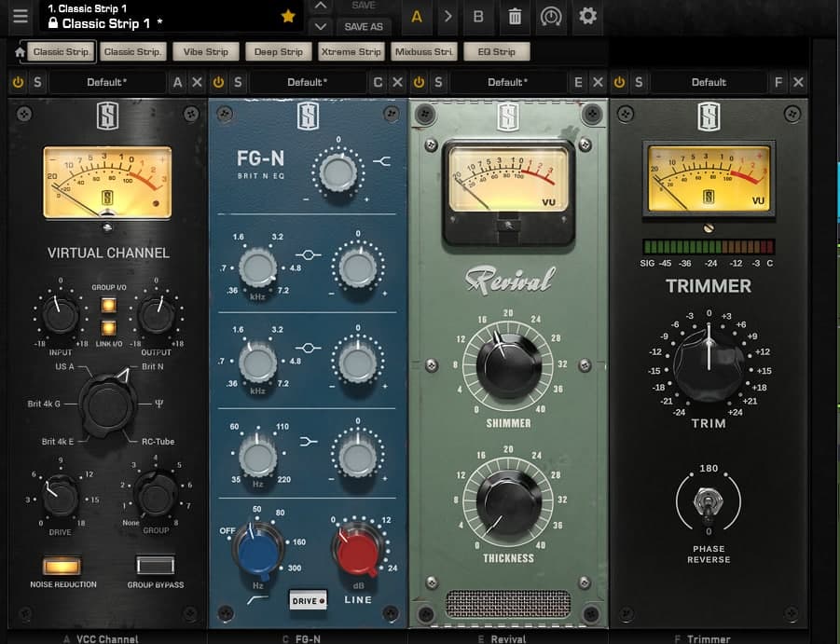Select the A comparison state
The image size is (840, 644).
(x=416, y=17)
